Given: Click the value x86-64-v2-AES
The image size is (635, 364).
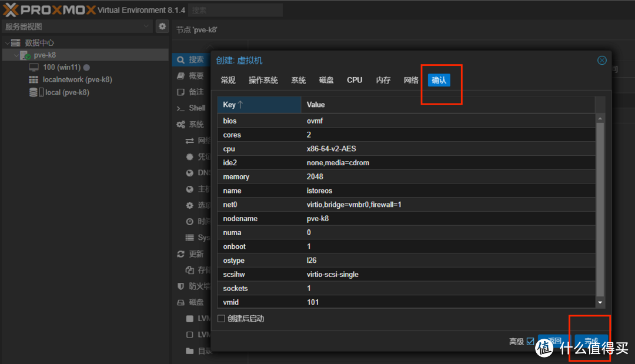Looking at the screenshot, I should click(x=331, y=149).
